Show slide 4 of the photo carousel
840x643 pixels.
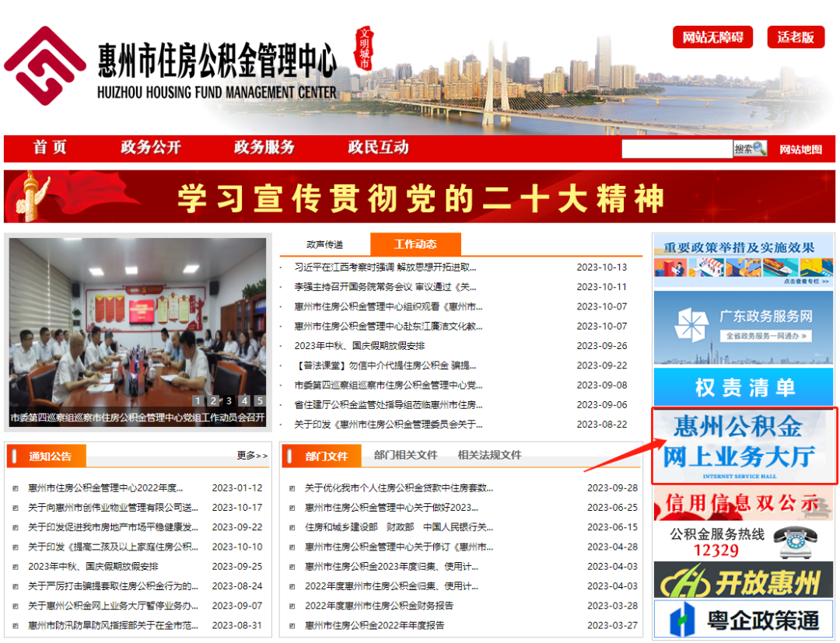tap(244, 400)
